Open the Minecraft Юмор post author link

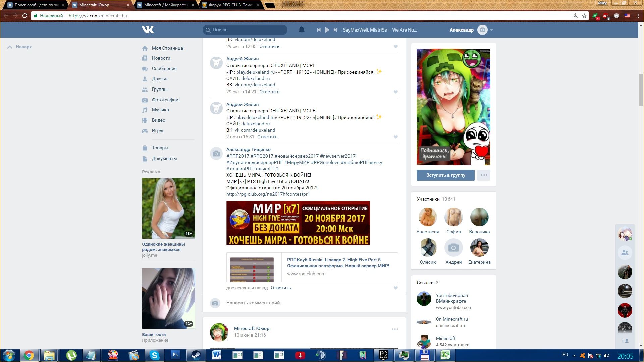point(252,328)
